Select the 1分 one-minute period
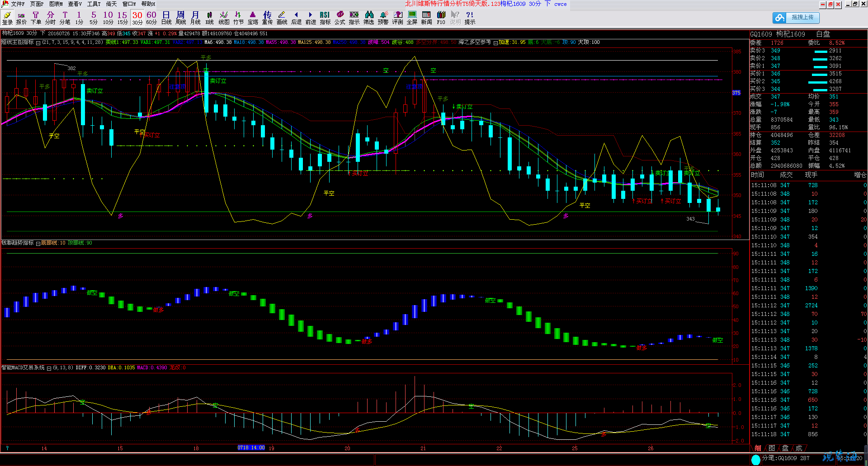 (x=79, y=18)
